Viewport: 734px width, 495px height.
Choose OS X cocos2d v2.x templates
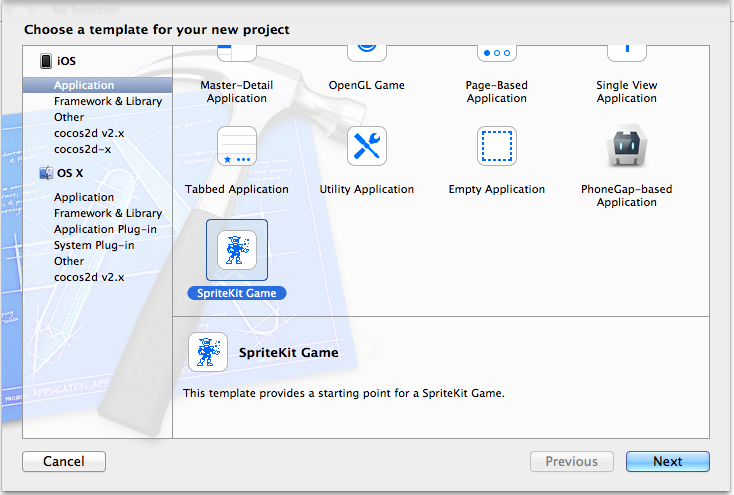[x=89, y=277]
